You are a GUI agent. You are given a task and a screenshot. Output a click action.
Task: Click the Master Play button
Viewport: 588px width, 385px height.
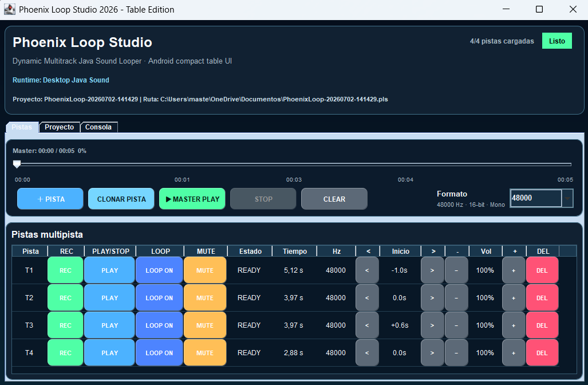click(x=192, y=199)
